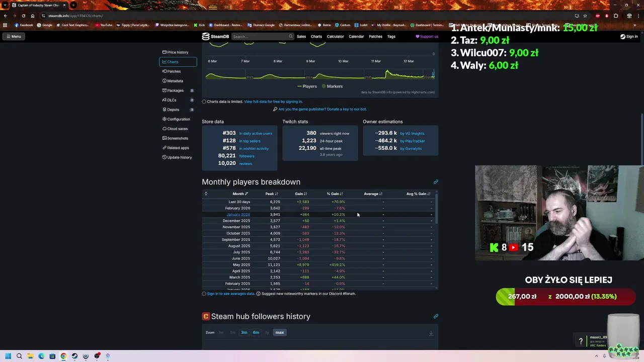Open the Charts top navigation item
The height and width of the screenshot is (362, 644).
(x=316, y=36)
